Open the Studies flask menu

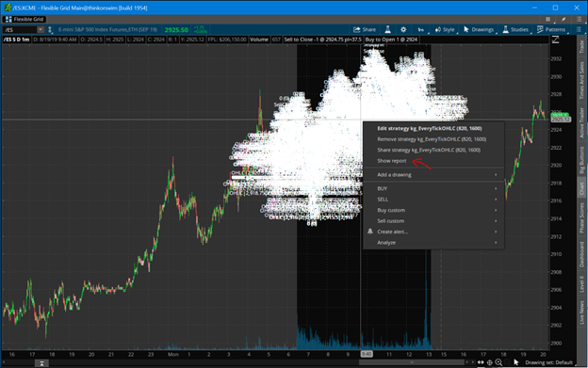coord(515,29)
